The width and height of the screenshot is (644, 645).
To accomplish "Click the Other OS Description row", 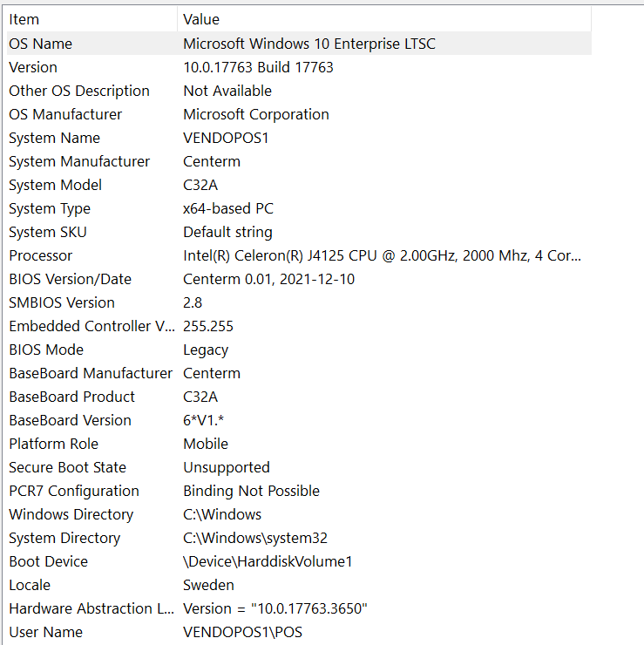I will click(79, 91).
